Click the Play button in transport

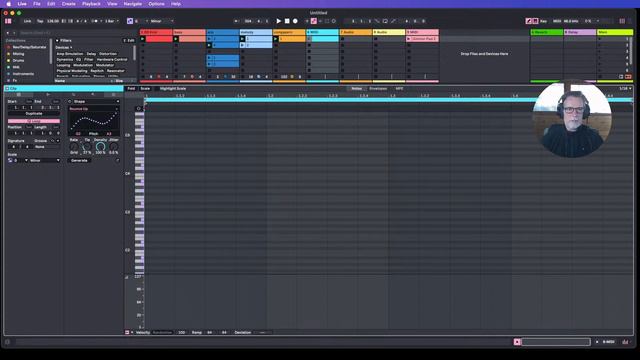[279, 21]
